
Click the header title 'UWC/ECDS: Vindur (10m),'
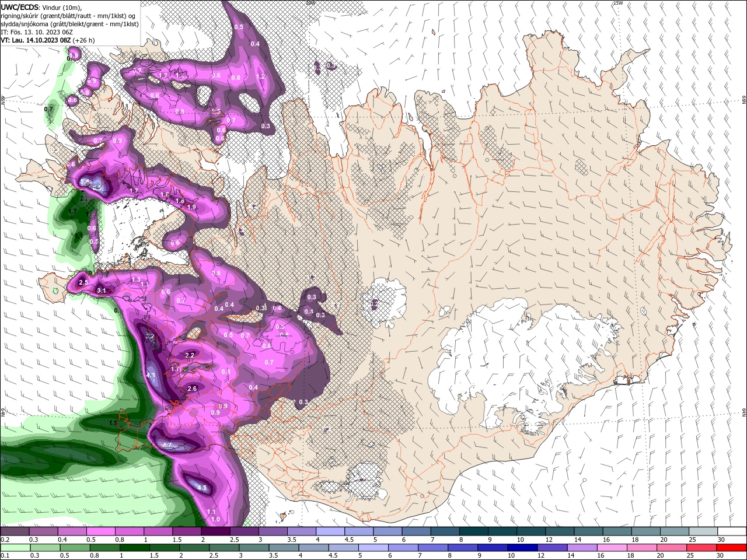(41, 7)
